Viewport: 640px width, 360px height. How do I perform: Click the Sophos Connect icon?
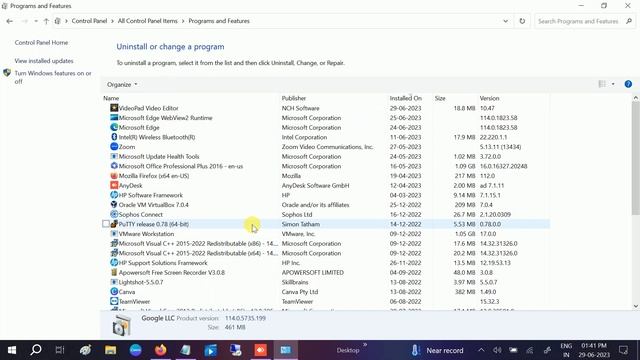pyautogui.click(x=114, y=214)
